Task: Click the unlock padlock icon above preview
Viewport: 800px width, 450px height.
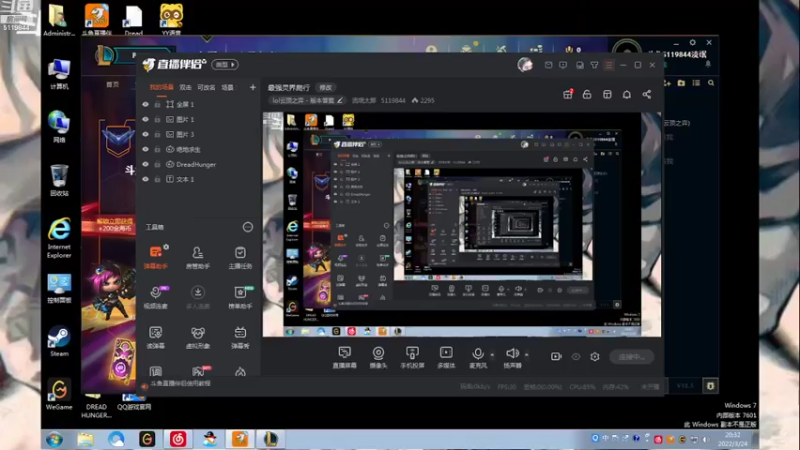Action: pyautogui.click(x=587, y=94)
